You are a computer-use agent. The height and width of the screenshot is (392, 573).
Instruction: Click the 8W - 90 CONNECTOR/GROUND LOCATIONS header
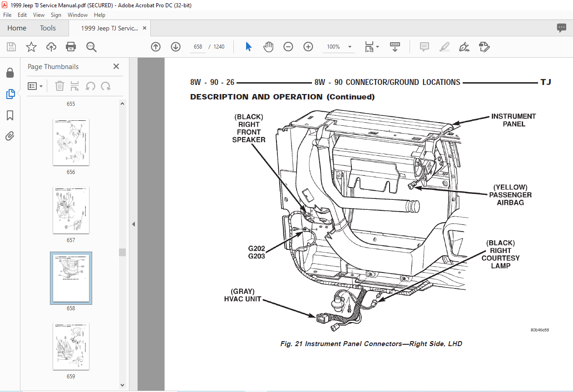[387, 82]
